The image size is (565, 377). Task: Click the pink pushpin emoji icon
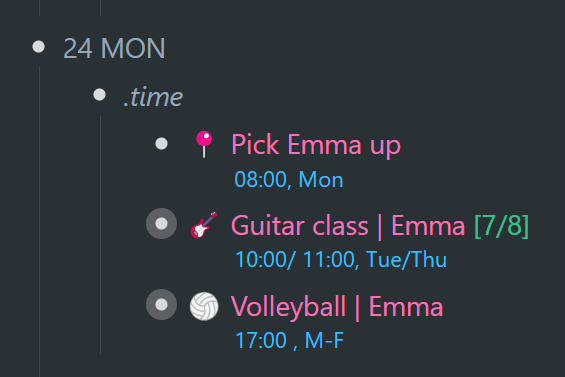(204, 144)
